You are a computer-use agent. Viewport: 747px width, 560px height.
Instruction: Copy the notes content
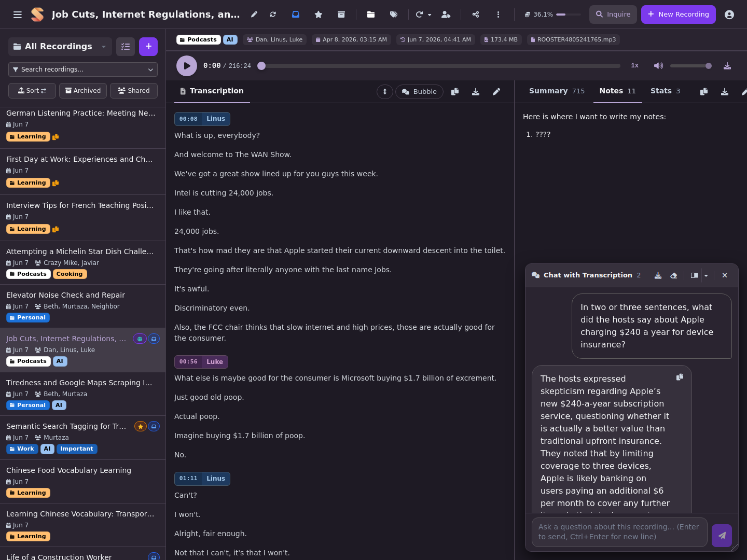(704, 92)
